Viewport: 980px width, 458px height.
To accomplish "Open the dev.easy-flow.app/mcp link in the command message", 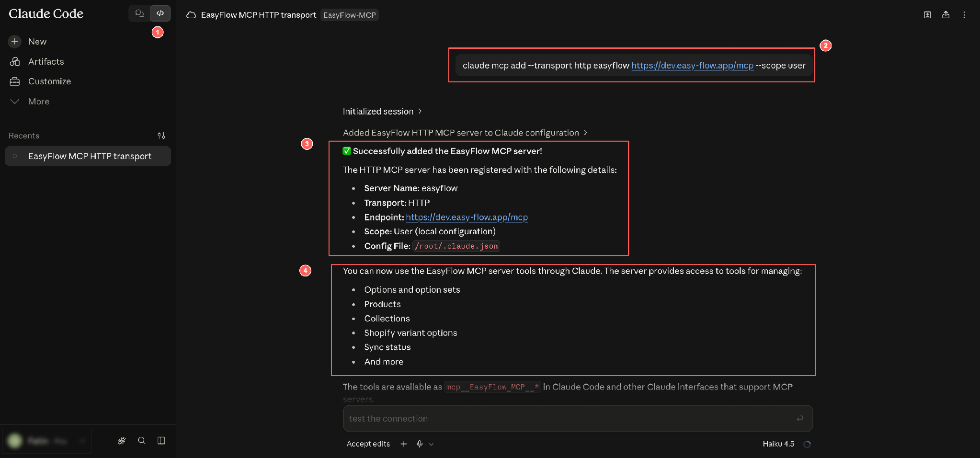I will [x=692, y=66].
